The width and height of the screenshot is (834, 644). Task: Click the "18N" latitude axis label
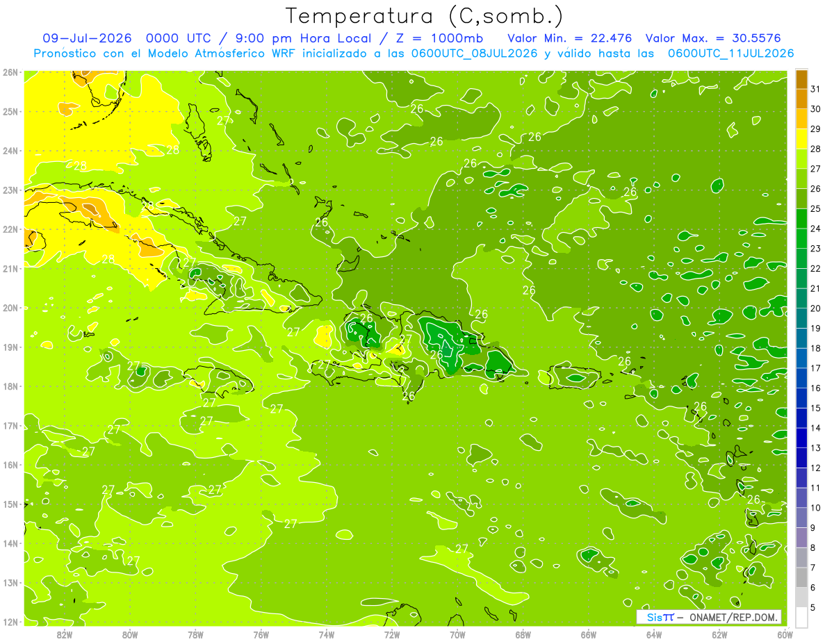click(10, 386)
